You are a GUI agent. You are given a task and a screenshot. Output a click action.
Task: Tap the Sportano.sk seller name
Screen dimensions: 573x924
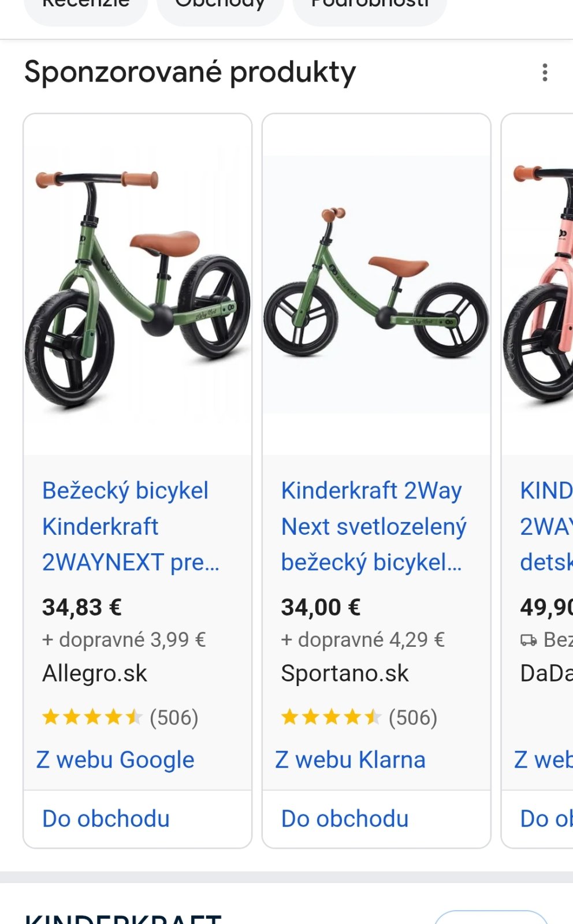pos(345,673)
